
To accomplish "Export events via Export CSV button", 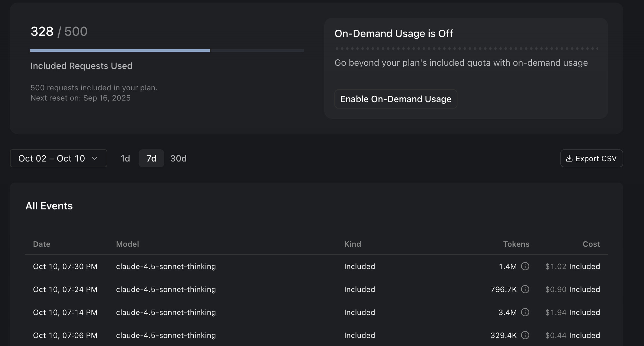I will pyautogui.click(x=592, y=158).
